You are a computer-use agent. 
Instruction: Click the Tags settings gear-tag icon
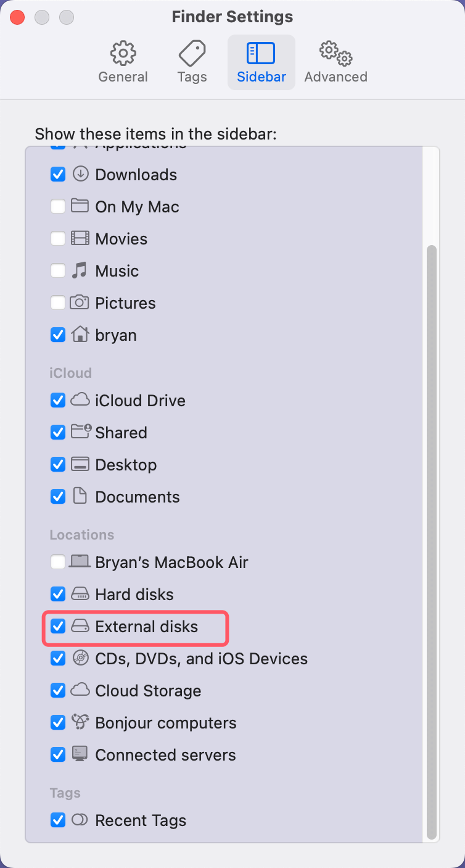[x=191, y=54]
